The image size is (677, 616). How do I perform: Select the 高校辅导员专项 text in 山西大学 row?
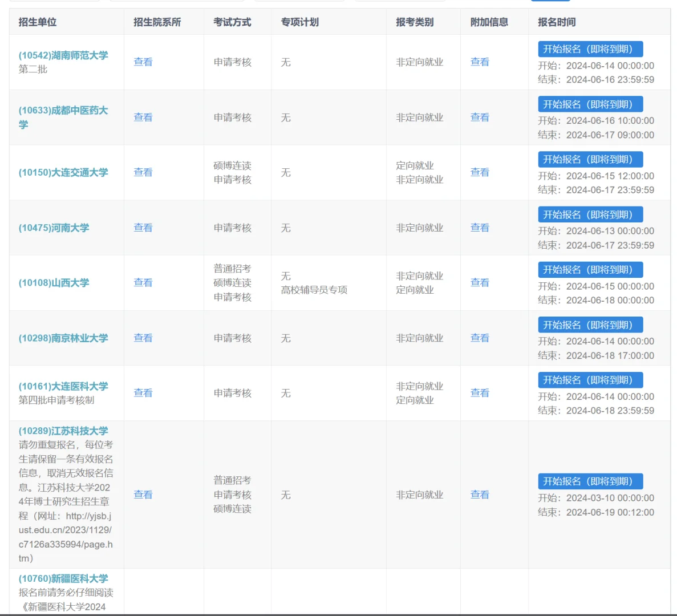(x=314, y=290)
